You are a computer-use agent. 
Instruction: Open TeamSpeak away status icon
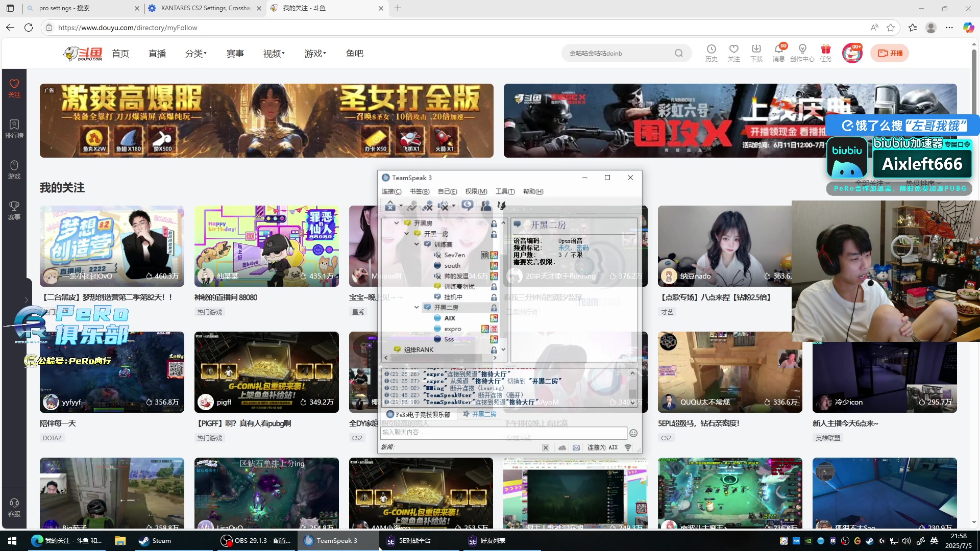pyautogui.click(x=390, y=206)
